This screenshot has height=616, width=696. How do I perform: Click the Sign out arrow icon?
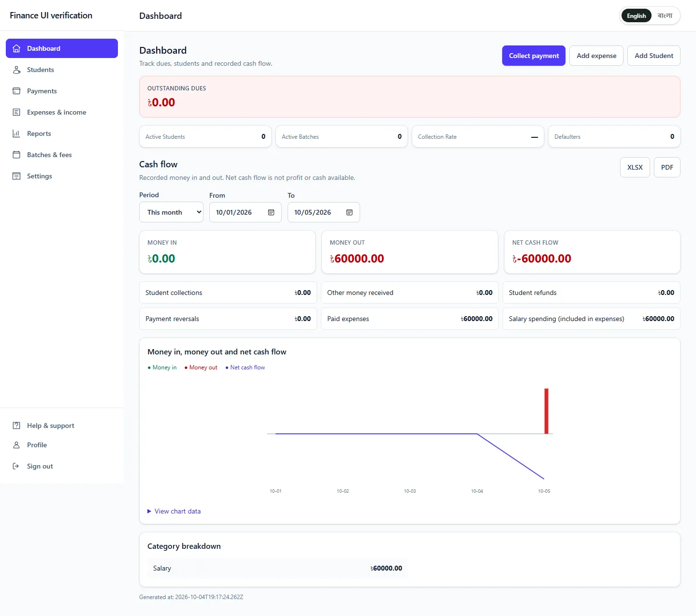pyautogui.click(x=16, y=466)
